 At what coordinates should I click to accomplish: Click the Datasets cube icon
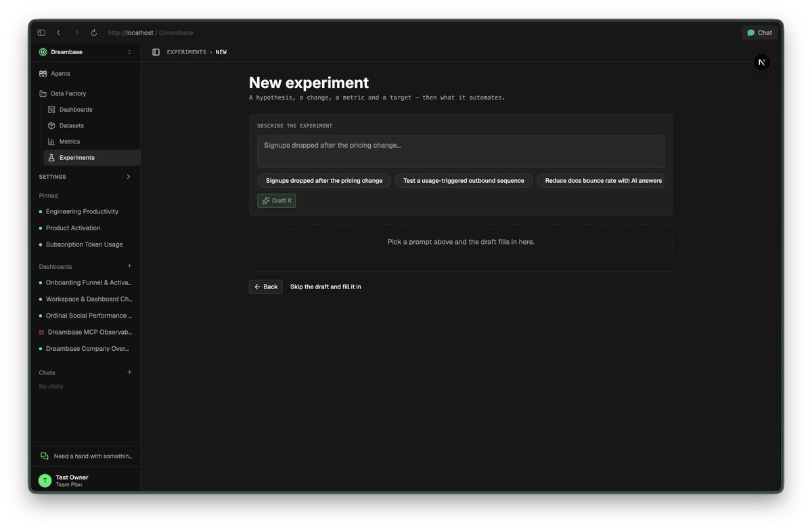[51, 125]
